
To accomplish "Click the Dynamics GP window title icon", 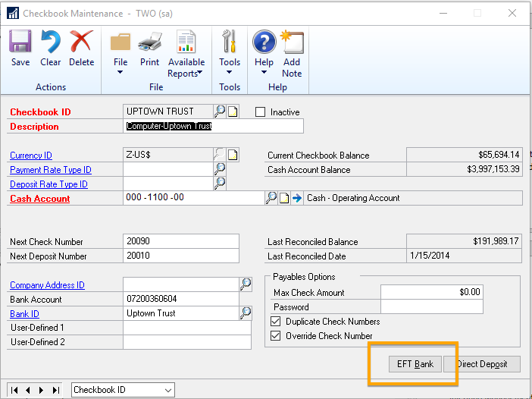I will point(13,13).
